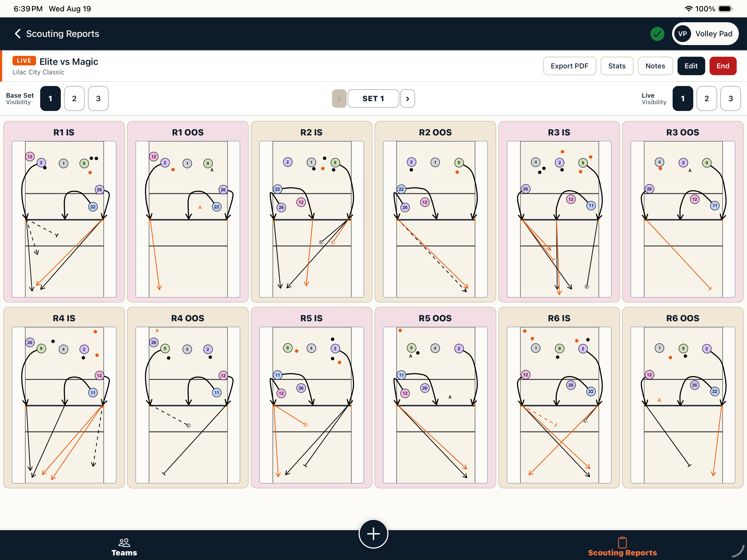Open the Stats view

[x=617, y=66]
